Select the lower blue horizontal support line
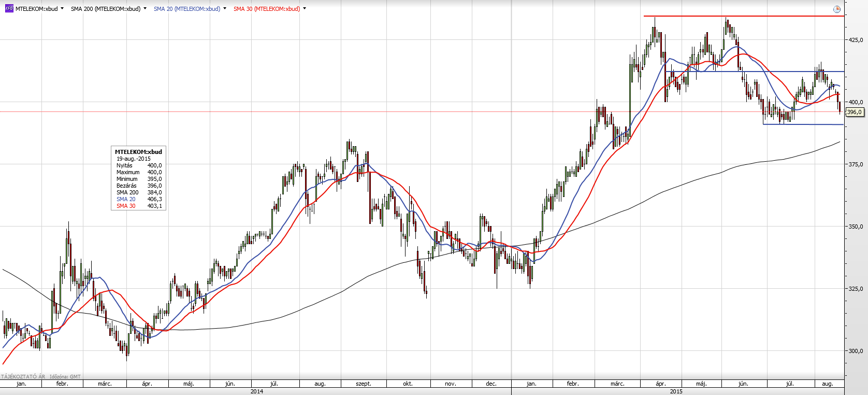This screenshot has height=395, width=868. pos(803,124)
